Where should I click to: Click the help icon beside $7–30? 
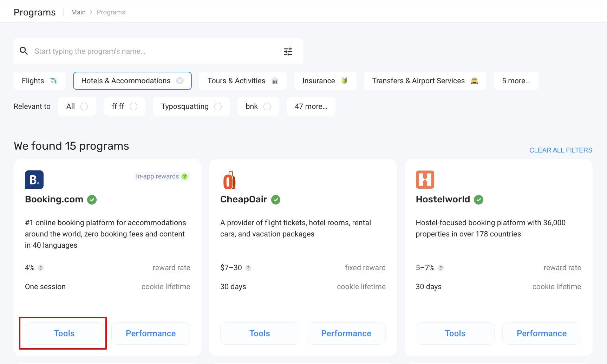248,268
